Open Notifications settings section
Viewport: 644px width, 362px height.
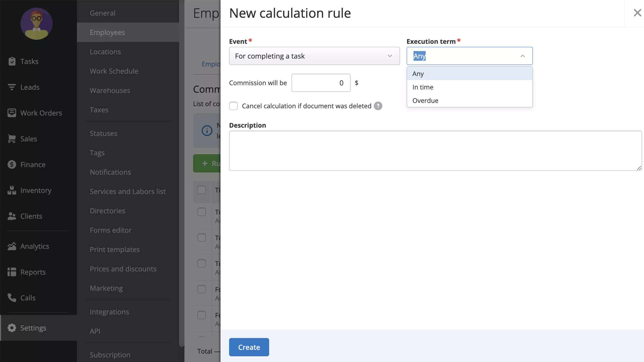point(110,172)
